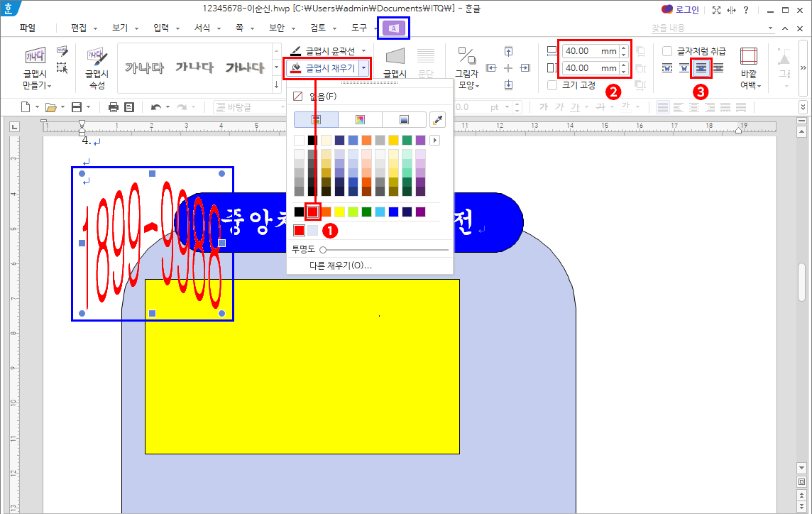Click the 글맵시 속성 properties icon
The height and width of the screenshot is (514, 812).
tap(97, 68)
